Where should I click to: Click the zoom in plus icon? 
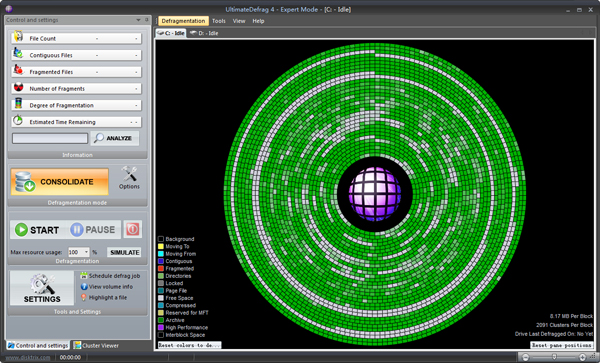(583, 357)
